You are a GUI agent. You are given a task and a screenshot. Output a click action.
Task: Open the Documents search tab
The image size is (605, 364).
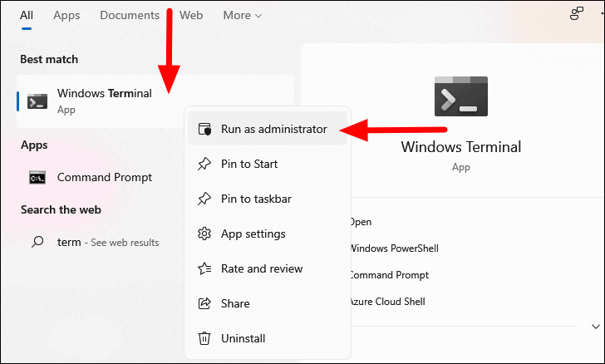pos(130,16)
